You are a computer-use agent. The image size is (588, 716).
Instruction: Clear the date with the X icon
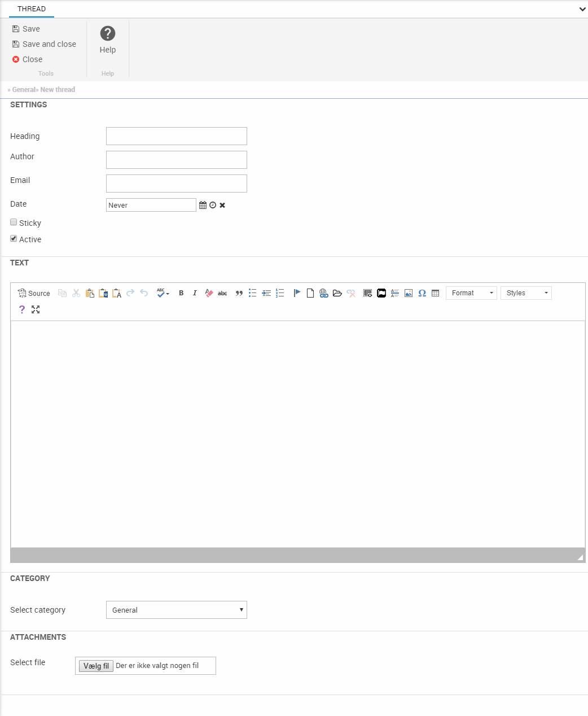(x=222, y=205)
